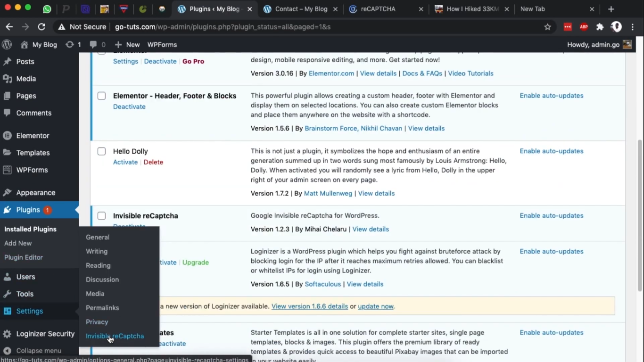
Task: Open the browser extensions puzzle icon
Action: pyautogui.click(x=600, y=27)
